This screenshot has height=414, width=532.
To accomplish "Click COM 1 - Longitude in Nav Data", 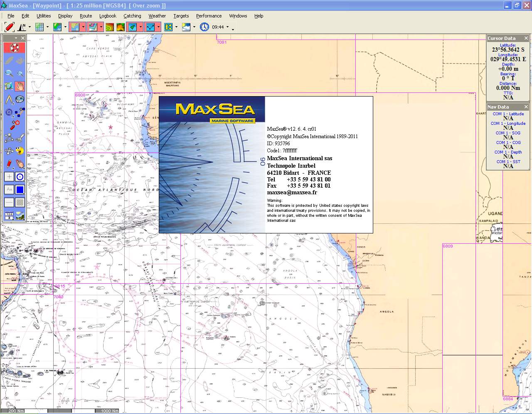I will coord(508,123).
